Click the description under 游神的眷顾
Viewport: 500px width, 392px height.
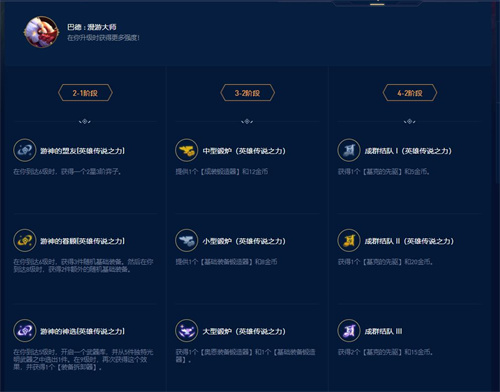[x=83, y=265]
